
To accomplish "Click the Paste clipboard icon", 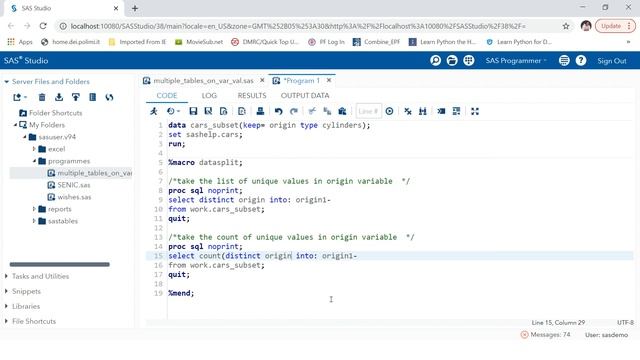I will click(x=342, y=111).
